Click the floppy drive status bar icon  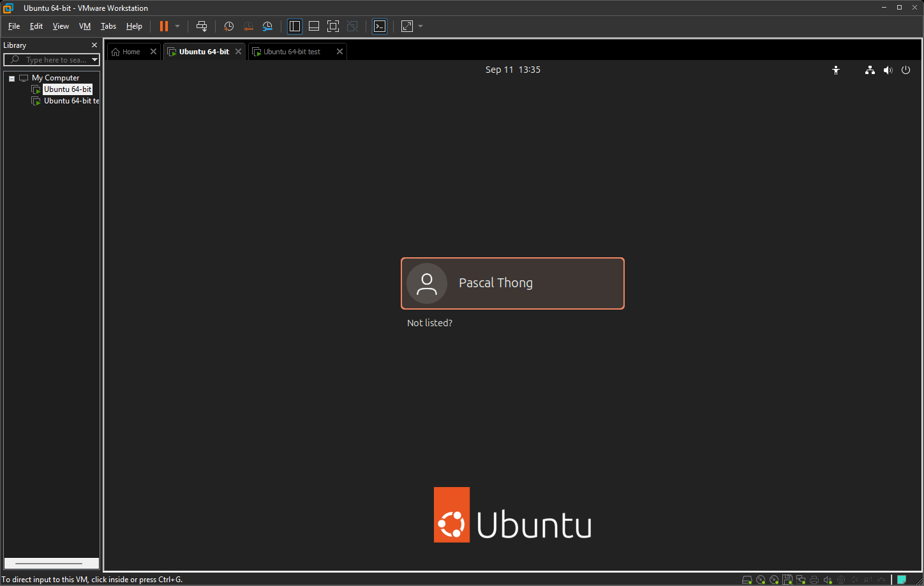point(787,580)
